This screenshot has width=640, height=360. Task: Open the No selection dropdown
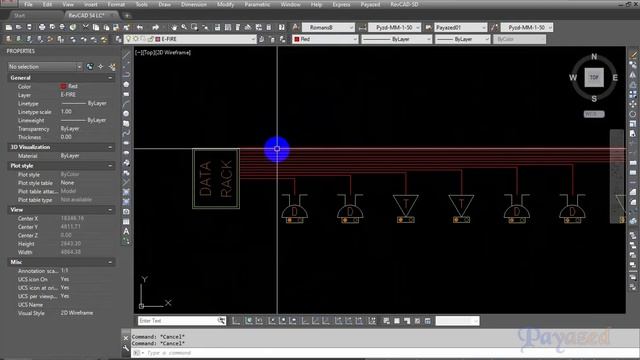pyautogui.click(x=79, y=67)
